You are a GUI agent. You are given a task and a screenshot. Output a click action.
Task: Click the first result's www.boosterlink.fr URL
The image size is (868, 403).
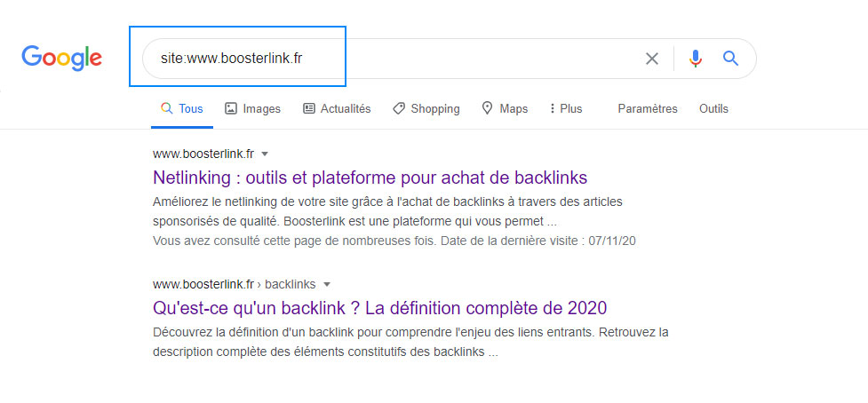pos(203,154)
